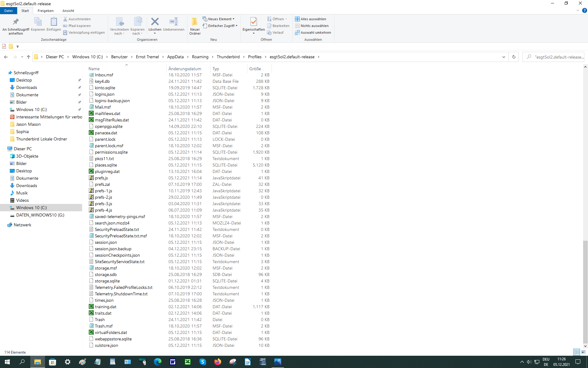Navigate up one folder level arrow
588x368 pixels.
point(28,57)
